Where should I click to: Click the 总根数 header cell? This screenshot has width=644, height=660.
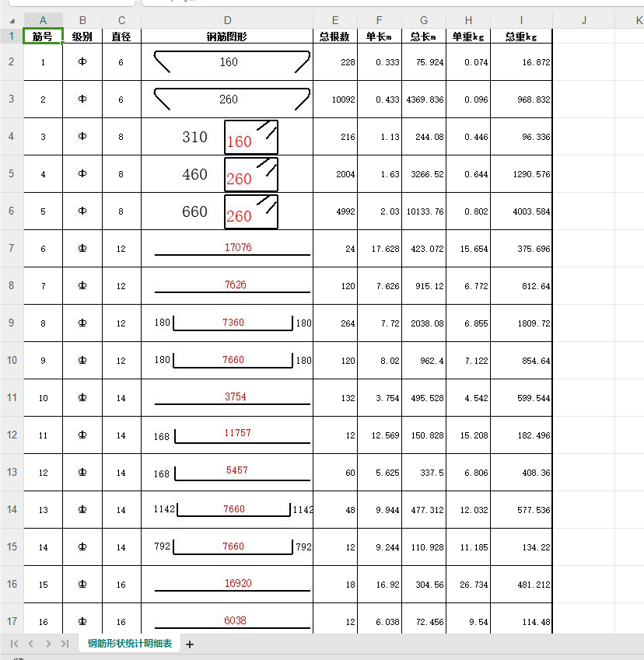(335, 37)
